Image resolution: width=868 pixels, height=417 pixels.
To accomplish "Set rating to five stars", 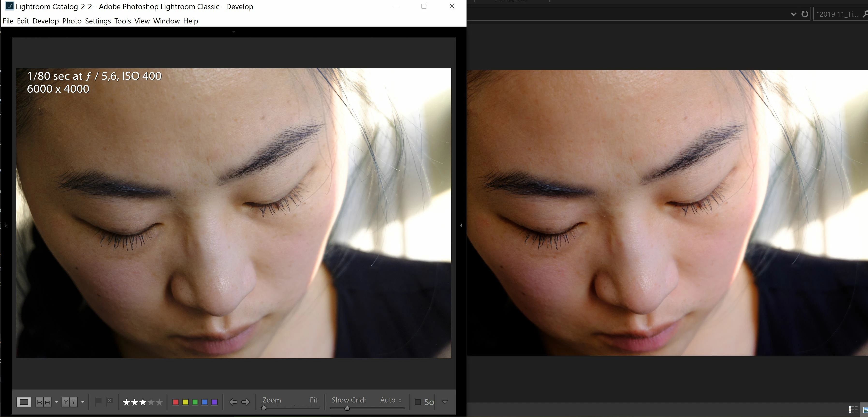I will [159, 402].
